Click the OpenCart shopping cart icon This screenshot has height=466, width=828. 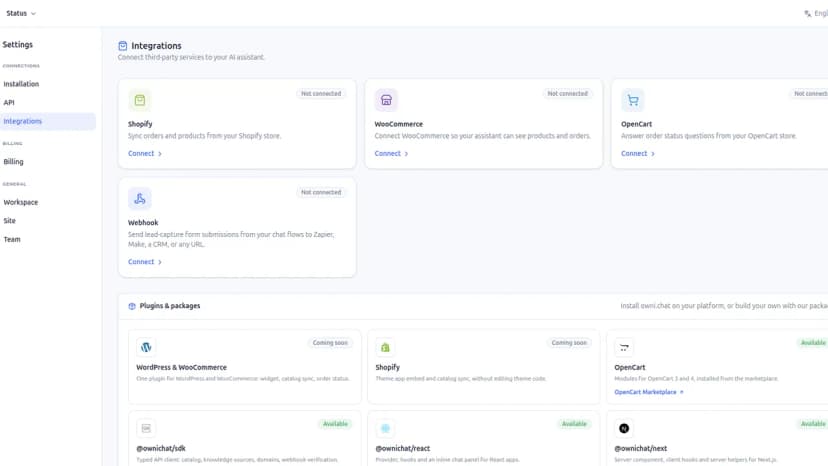click(x=633, y=100)
